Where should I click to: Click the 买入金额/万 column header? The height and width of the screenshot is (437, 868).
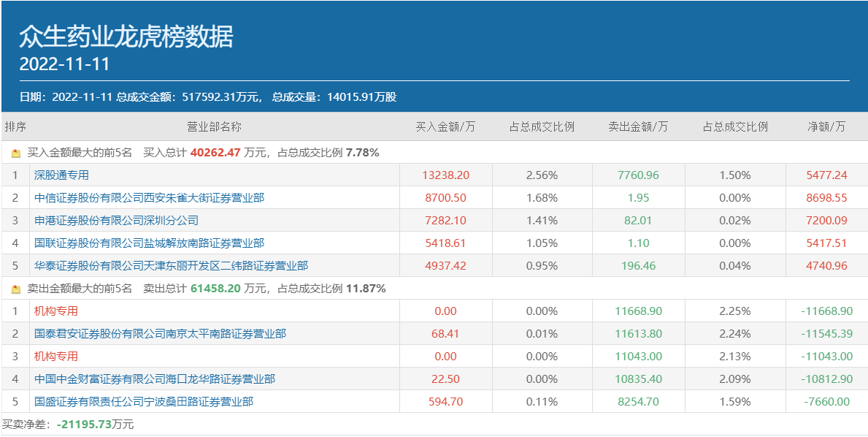(x=445, y=126)
